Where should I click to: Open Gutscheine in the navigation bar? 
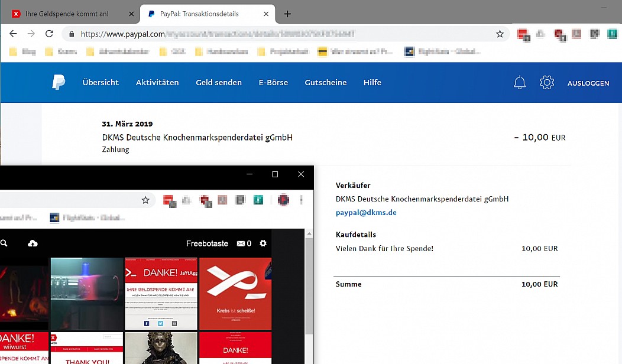click(326, 83)
